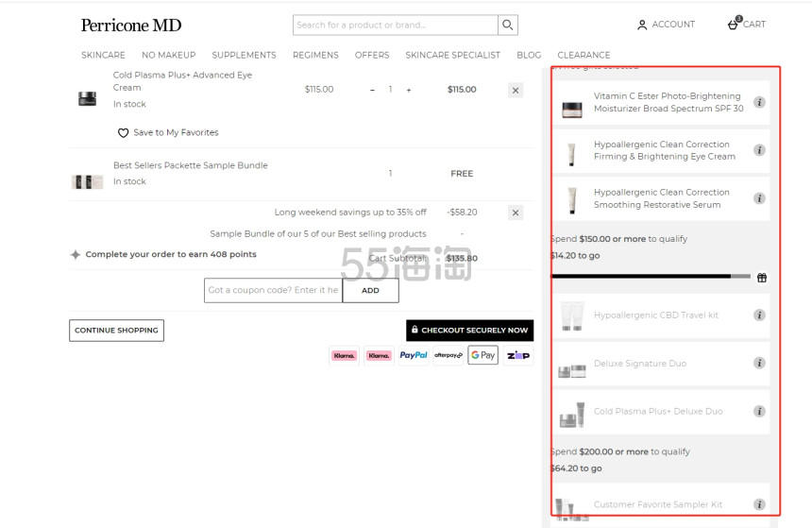Screen dimensions: 812x528
Task: Select Deluxe Signature Duo gift
Action: click(661, 364)
